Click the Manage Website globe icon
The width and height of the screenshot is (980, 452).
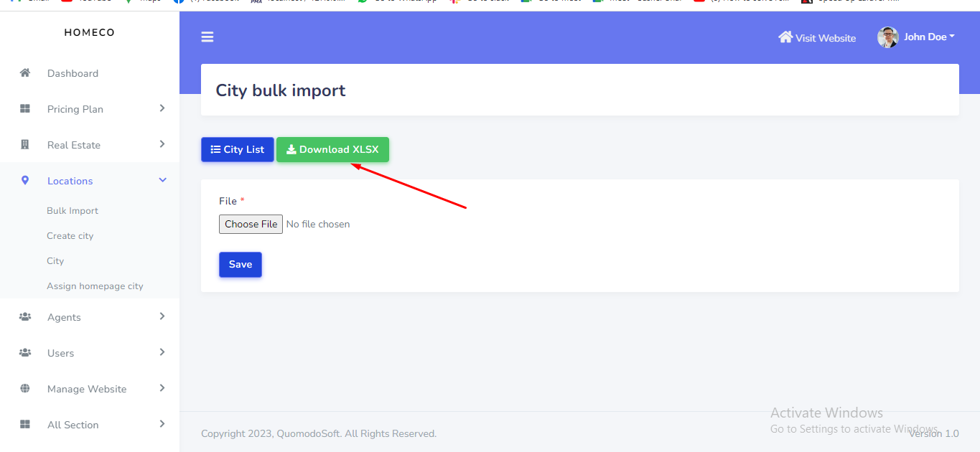[25, 389]
